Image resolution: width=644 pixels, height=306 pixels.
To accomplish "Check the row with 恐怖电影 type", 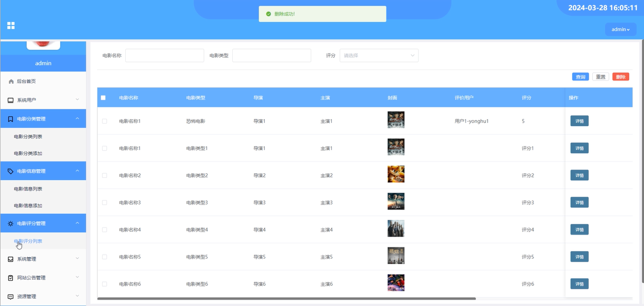I will pyautogui.click(x=105, y=121).
